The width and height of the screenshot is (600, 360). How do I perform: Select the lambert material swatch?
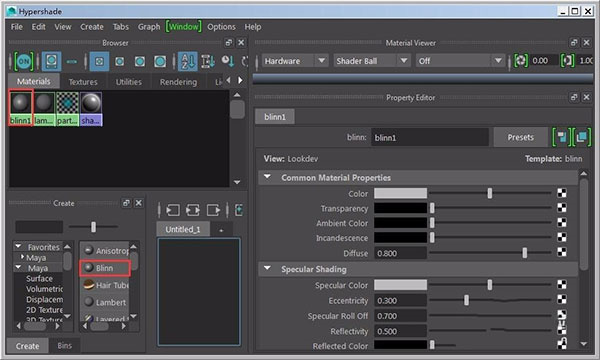(x=44, y=108)
